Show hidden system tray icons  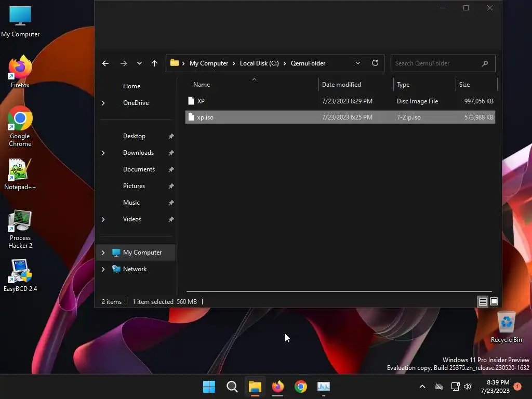422,387
